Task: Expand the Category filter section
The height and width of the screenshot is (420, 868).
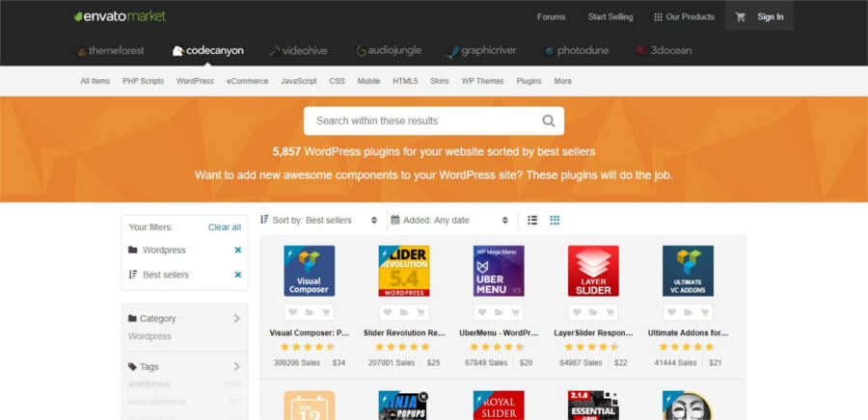Action: click(x=236, y=319)
